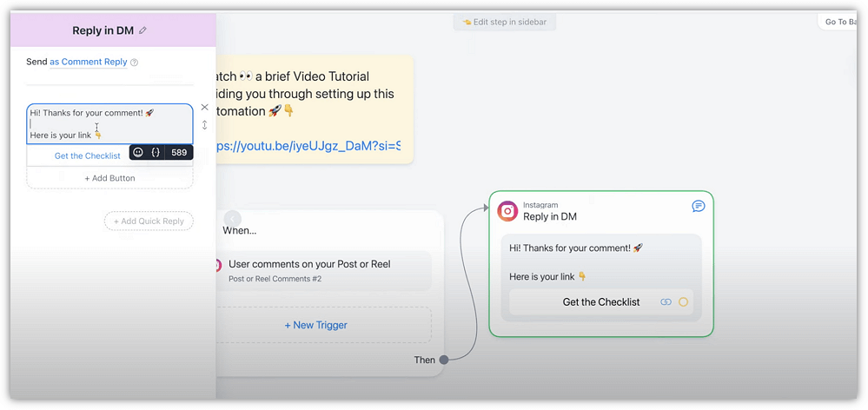Viewport: 868px width, 410px height.
Task: Focus the message text area in sidebar
Action: click(x=109, y=124)
